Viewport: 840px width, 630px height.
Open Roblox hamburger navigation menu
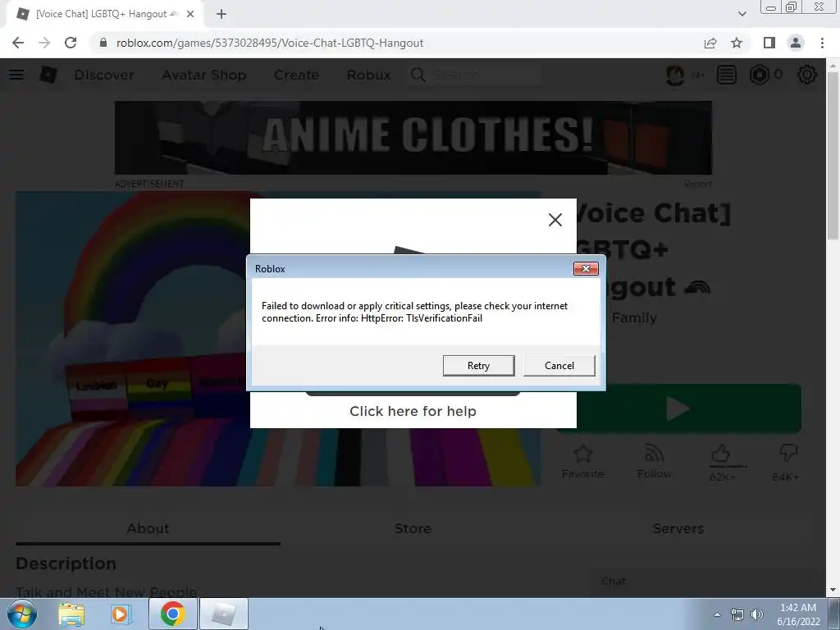[x=16, y=75]
